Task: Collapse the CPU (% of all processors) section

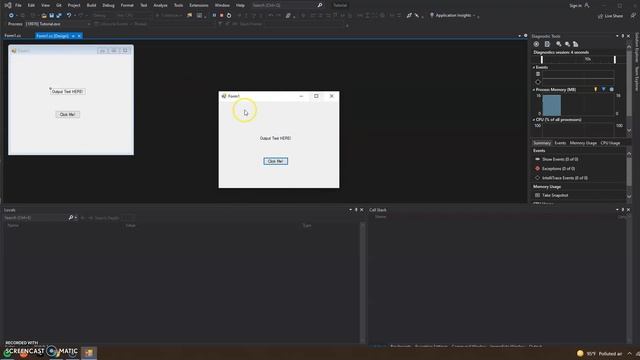Action: 534,120
